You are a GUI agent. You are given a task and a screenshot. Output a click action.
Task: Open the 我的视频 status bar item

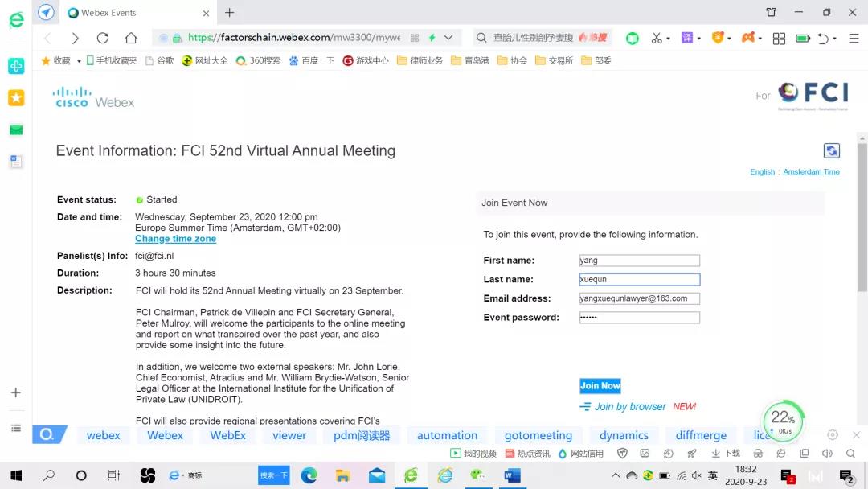tap(473, 454)
